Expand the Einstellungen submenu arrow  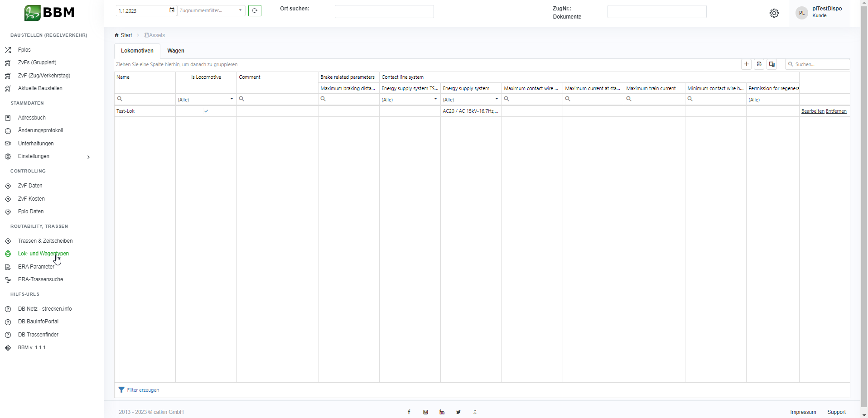pos(88,157)
